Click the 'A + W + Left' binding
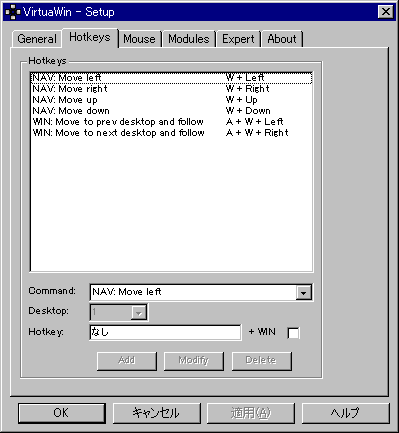 point(255,122)
